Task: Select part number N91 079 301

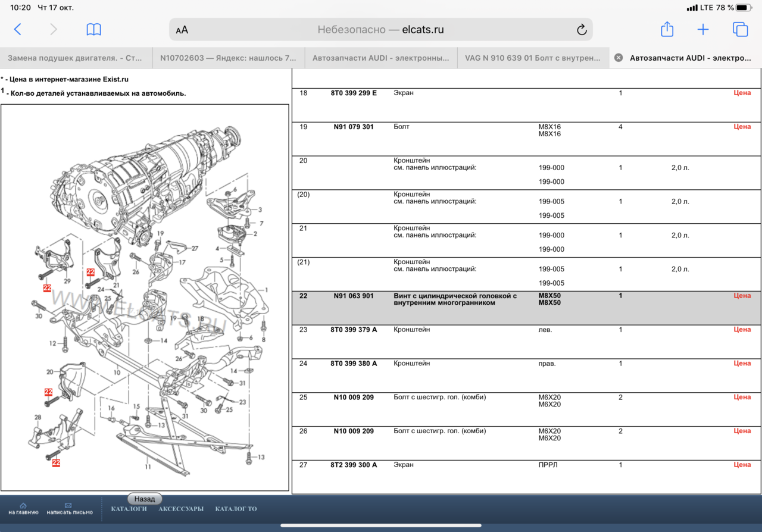Action: tap(354, 127)
